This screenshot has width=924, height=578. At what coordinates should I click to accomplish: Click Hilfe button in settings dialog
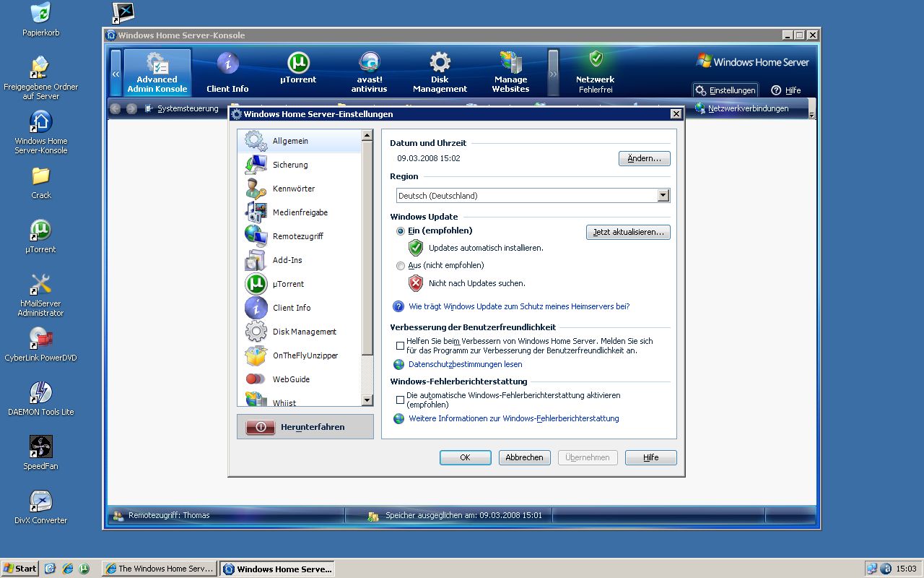point(650,457)
